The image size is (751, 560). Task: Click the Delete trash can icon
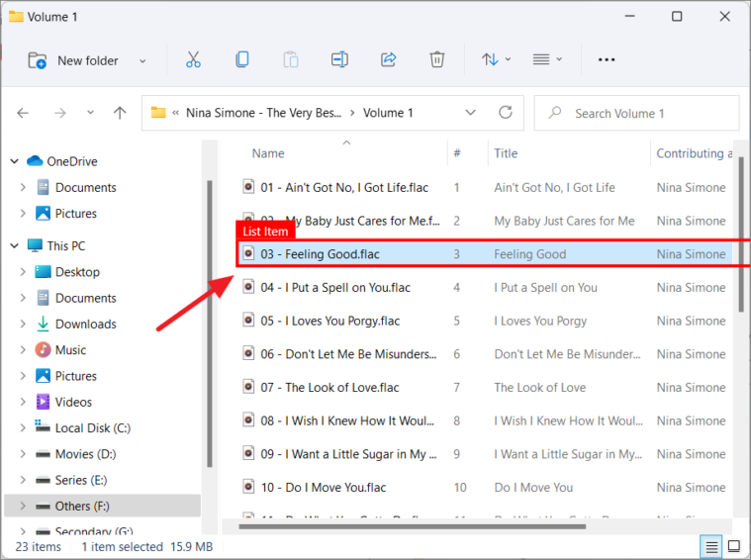436,60
